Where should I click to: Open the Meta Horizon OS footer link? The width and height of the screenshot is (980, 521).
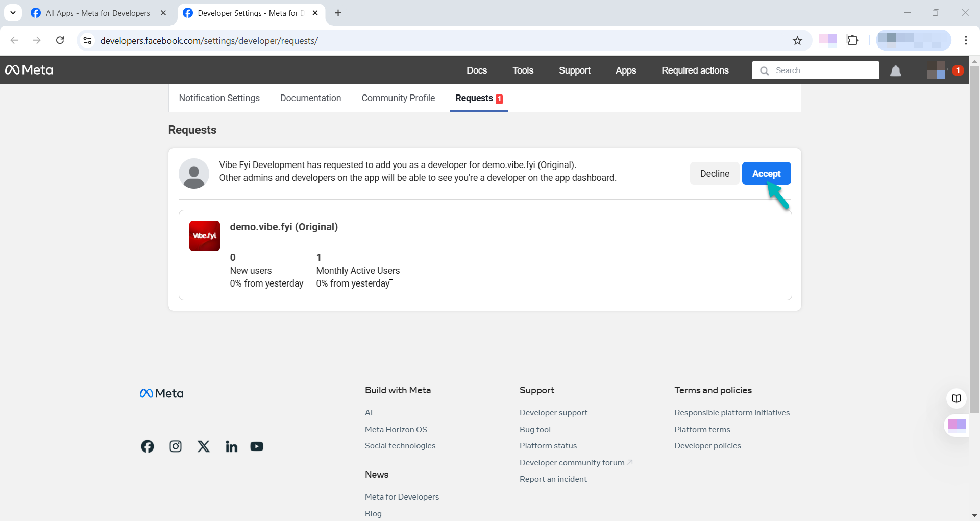tap(396, 430)
